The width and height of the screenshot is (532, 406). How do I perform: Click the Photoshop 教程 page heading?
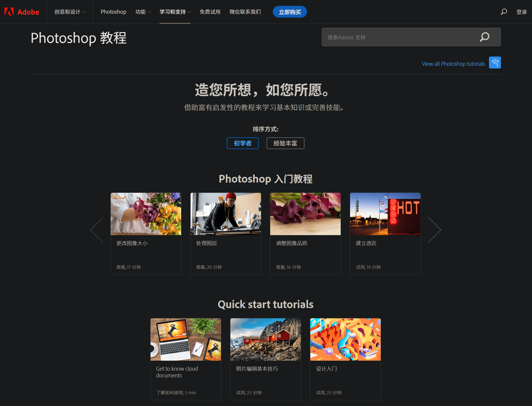79,38
